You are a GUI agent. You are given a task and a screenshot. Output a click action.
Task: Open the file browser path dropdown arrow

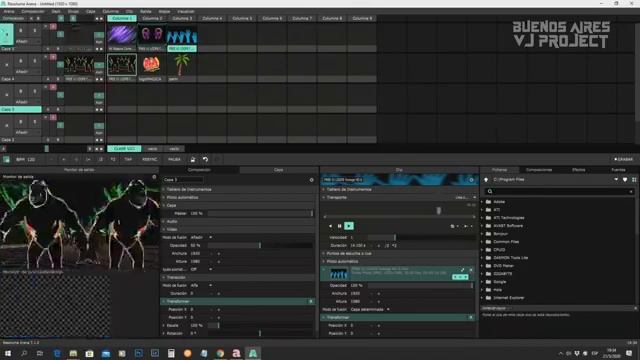coord(616,180)
